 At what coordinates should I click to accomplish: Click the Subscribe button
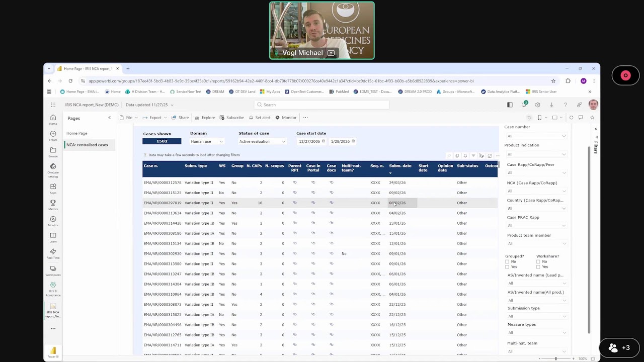[231, 118]
